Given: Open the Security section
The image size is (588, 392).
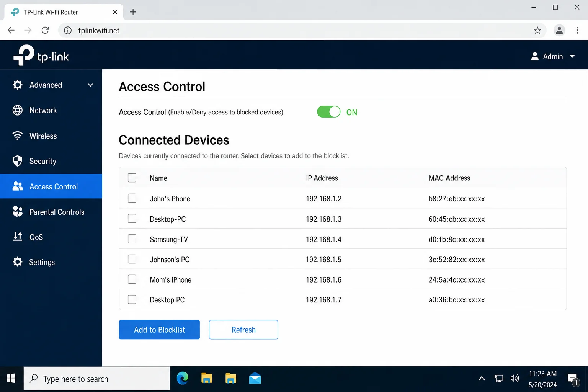Looking at the screenshot, I should pyautogui.click(x=51, y=161).
